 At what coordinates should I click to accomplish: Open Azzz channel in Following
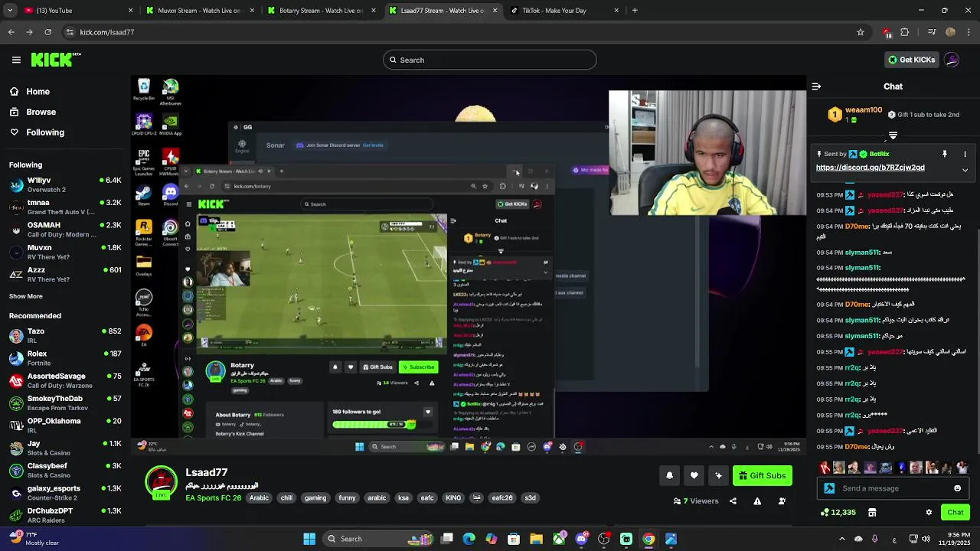click(65, 274)
